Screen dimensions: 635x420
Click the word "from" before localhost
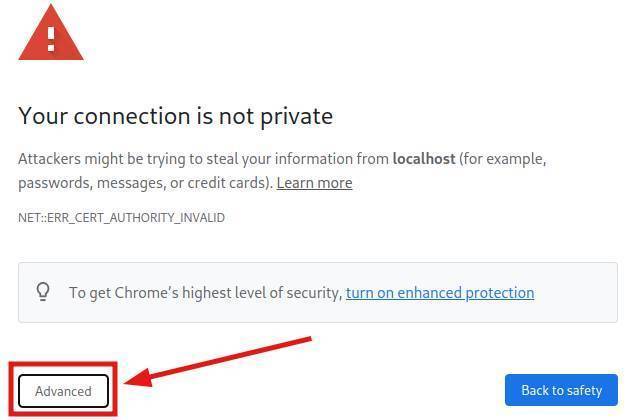(371, 159)
